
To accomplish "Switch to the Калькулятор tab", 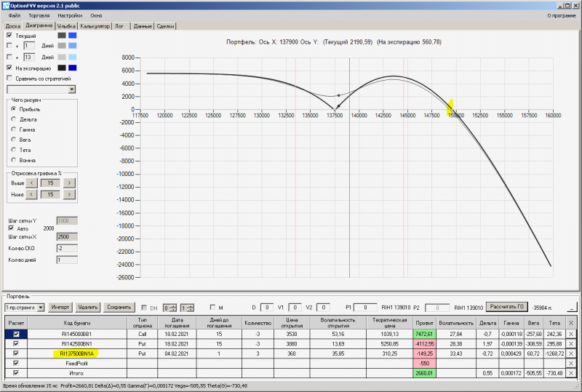I will coord(95,25).
